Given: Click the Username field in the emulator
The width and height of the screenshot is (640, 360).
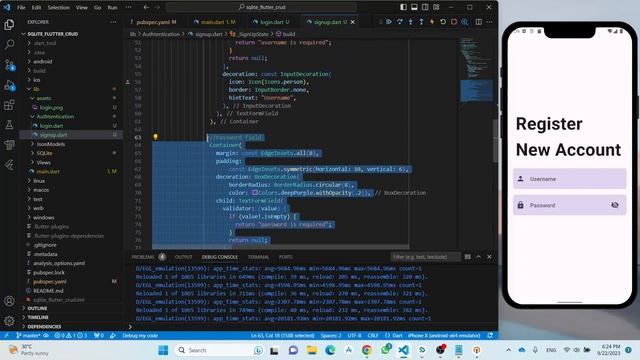Looking at the screenshot, I should 569,179.
